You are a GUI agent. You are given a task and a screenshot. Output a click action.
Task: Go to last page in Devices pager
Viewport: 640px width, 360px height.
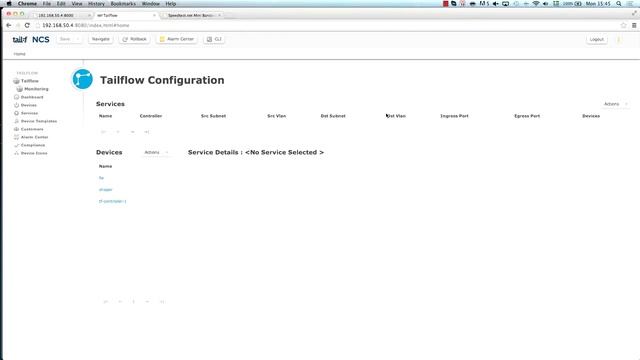162,302
